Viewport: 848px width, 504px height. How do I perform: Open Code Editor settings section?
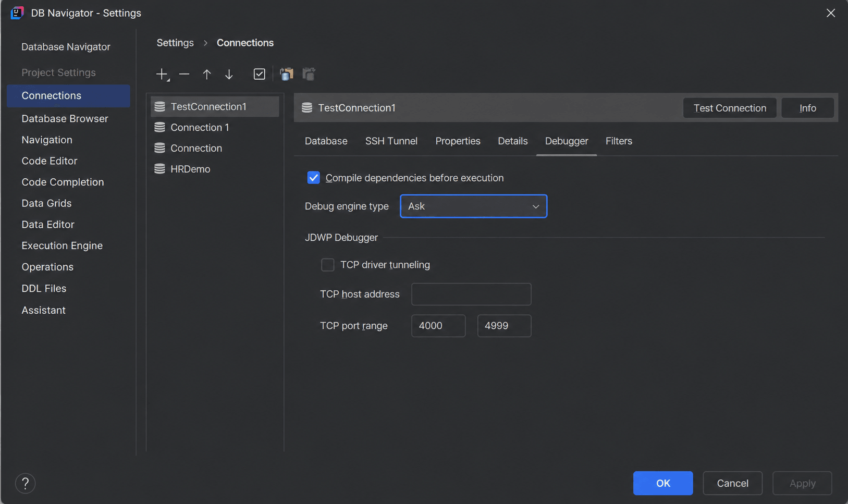click(50, 161)
